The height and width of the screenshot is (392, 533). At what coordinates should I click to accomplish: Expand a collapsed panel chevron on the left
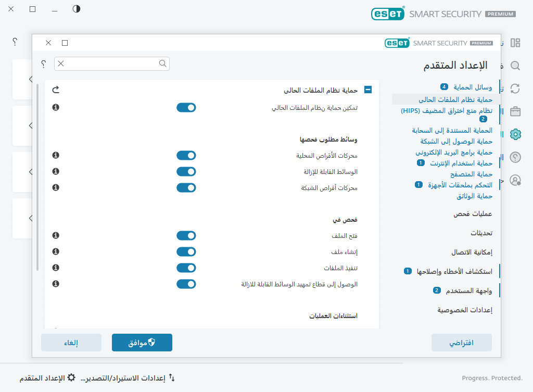31,79
